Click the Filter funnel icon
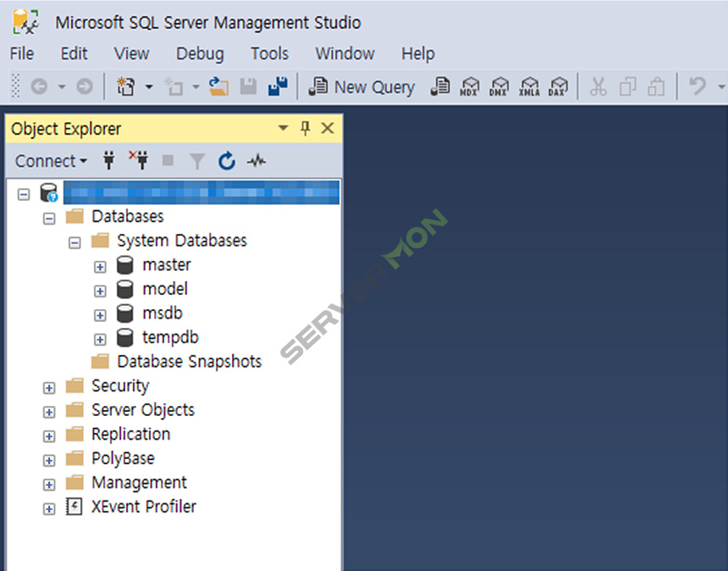 click(x=197, y=161)
